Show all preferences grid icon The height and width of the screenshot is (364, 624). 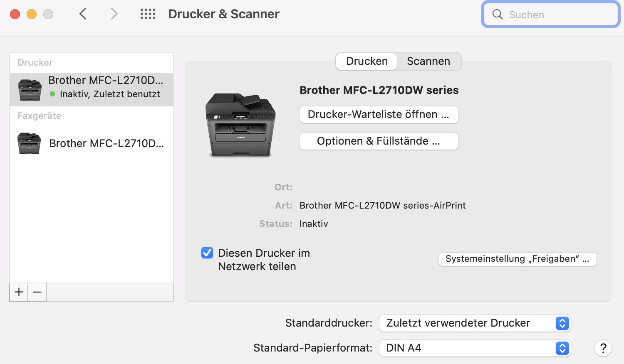point(148,14)
